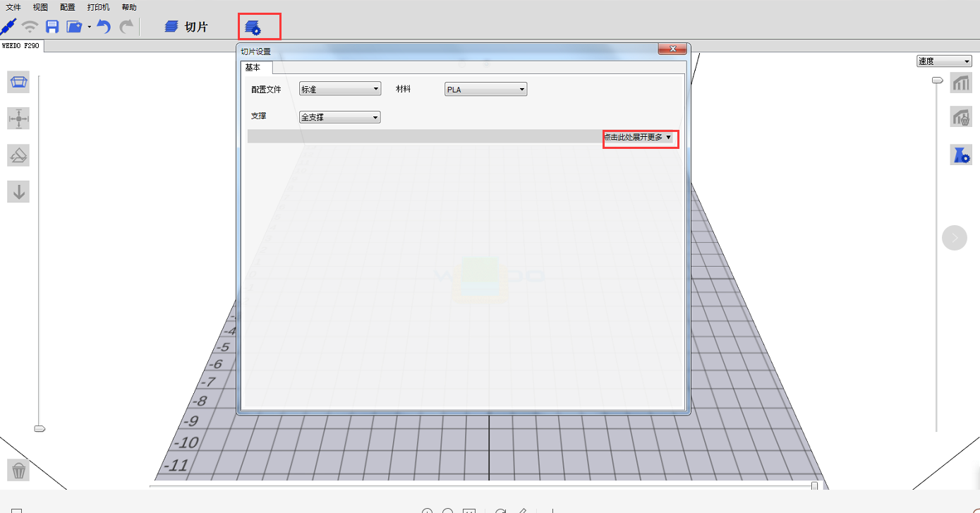Open slice settings via the layers gear icon

(253, 28)
